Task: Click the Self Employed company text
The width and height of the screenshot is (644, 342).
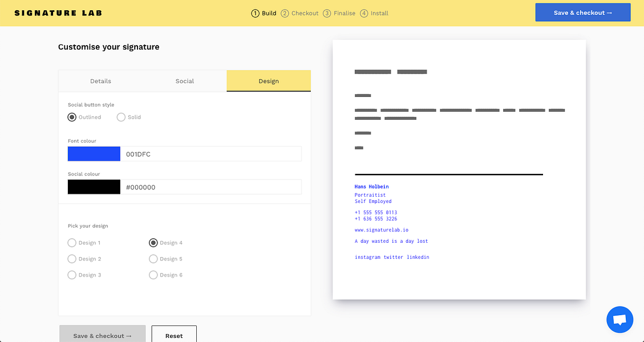Action: click(373, 201)
